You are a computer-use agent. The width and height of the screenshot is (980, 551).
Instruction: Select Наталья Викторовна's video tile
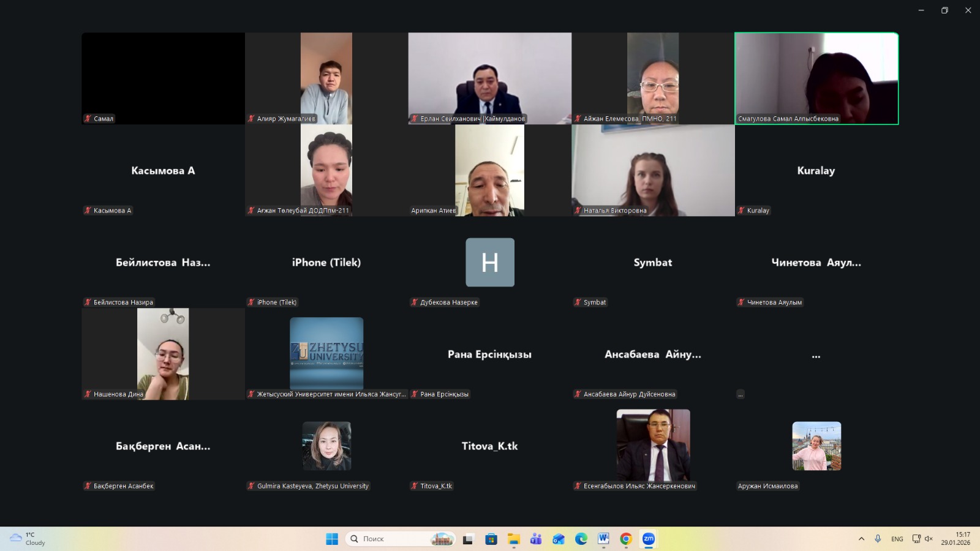click(x=653, y=170)
